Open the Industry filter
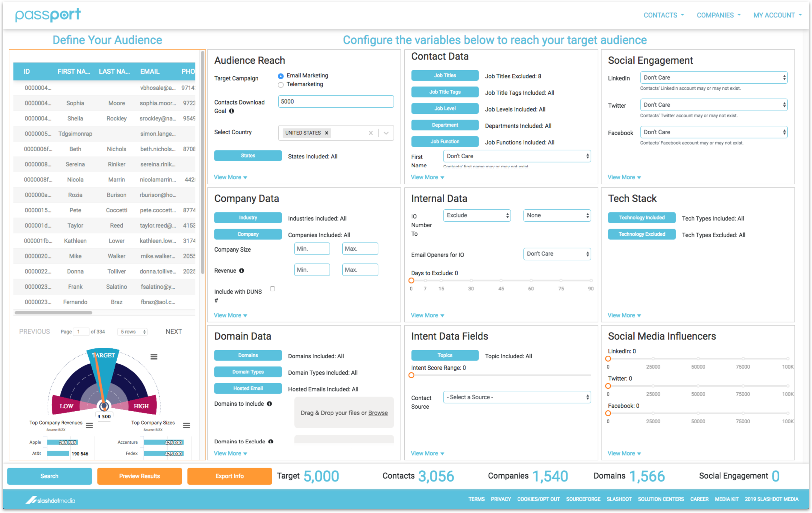This screenshot has width=812, height=513. point(248,218)
